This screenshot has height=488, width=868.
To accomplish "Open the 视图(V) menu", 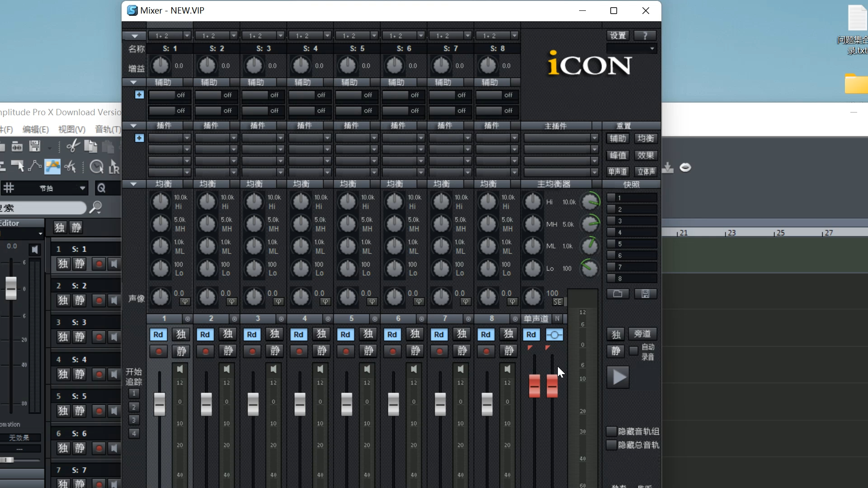I will click(x=72, y=130).
